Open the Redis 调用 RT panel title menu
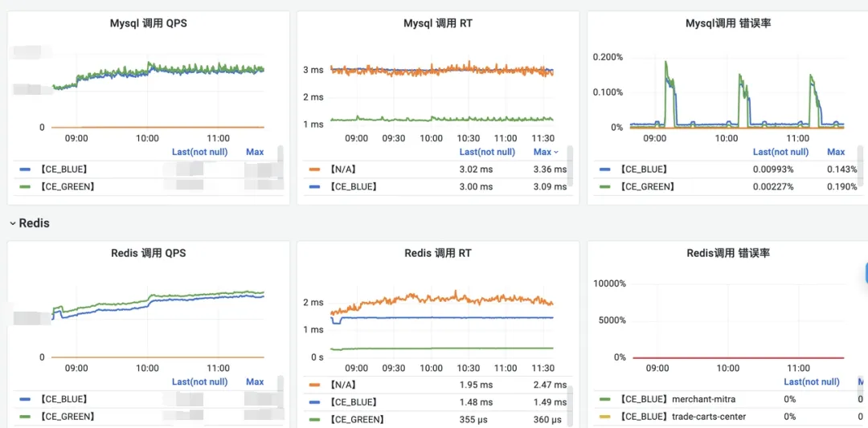The width and height of the screenshot is (868, 428). [438, 253]
